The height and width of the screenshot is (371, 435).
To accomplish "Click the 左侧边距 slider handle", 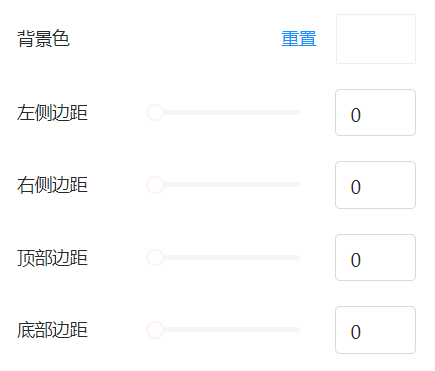I will [x=155, y=113].
